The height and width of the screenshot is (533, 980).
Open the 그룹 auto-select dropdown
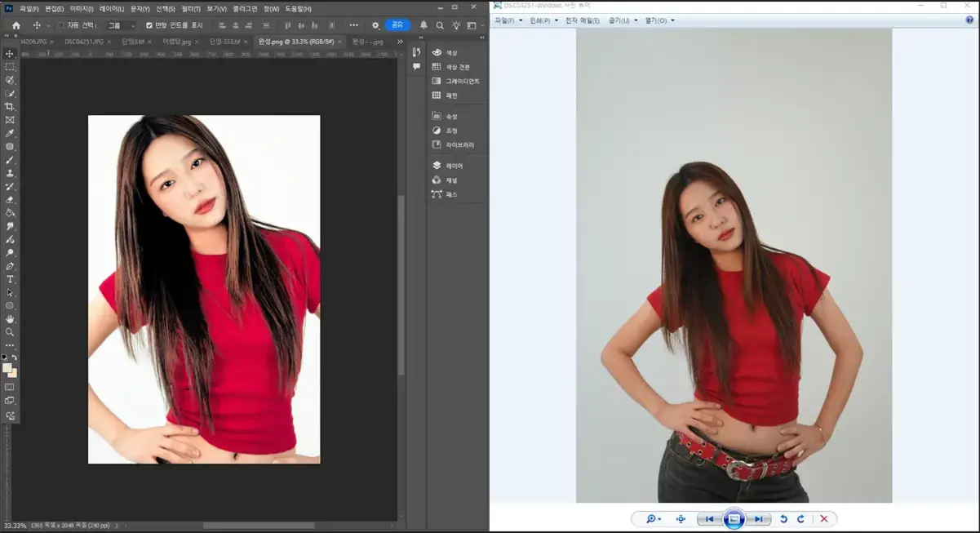pyautogui.click(x=122, y=25)
